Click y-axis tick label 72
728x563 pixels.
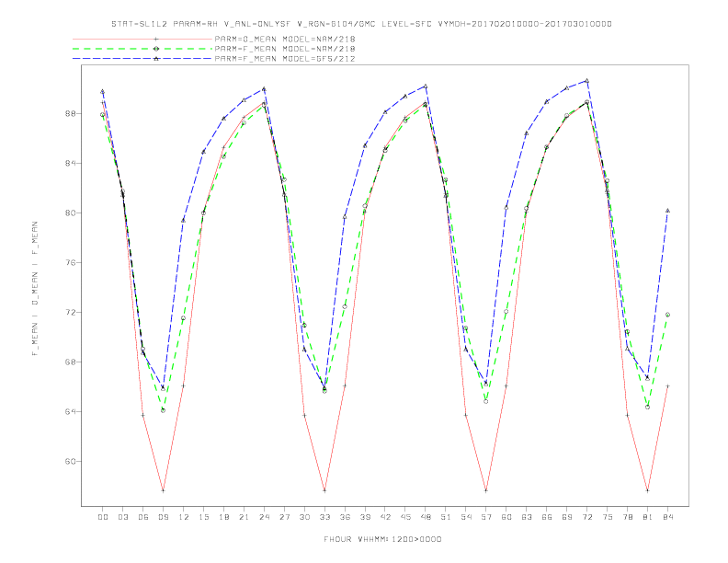click(x=69, y=312)
